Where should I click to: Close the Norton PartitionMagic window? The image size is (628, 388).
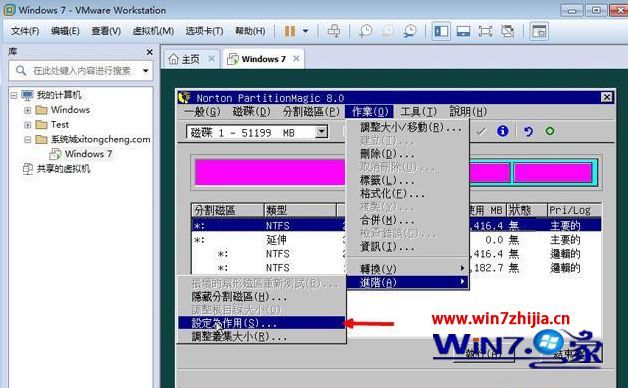click(607, 97)
